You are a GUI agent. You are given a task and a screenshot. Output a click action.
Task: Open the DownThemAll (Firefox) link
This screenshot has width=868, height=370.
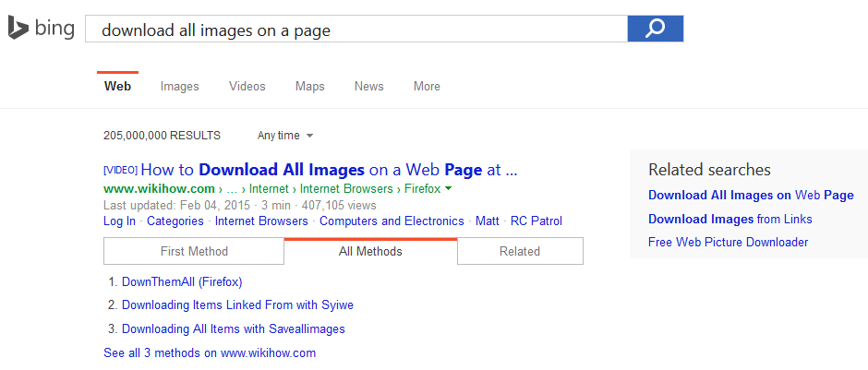pos(182,281)
